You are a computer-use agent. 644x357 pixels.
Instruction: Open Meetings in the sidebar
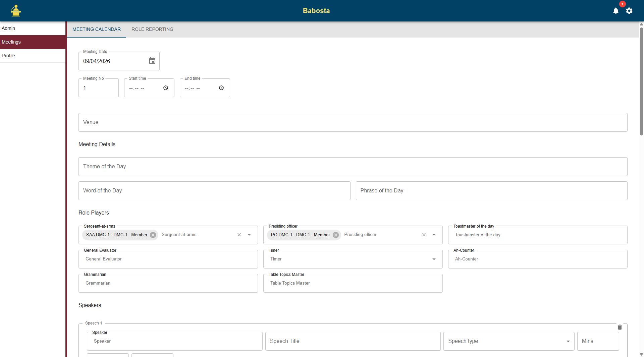pyautogui.click(x=33, y=42)
